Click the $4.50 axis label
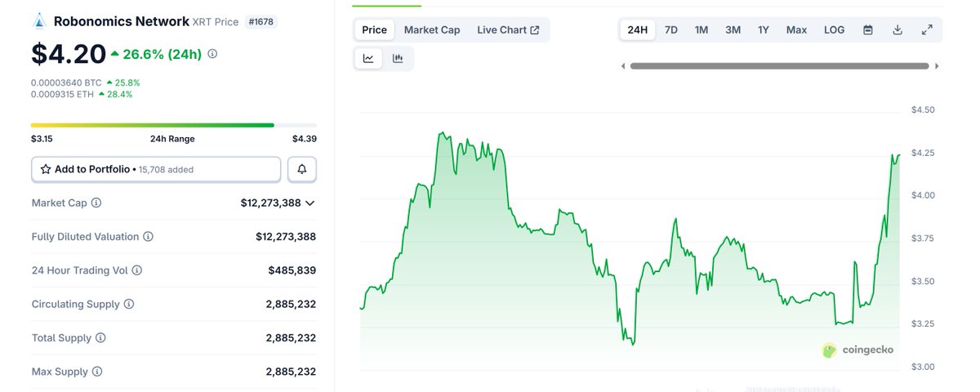The image size is (980, 392). pos(923,109)
